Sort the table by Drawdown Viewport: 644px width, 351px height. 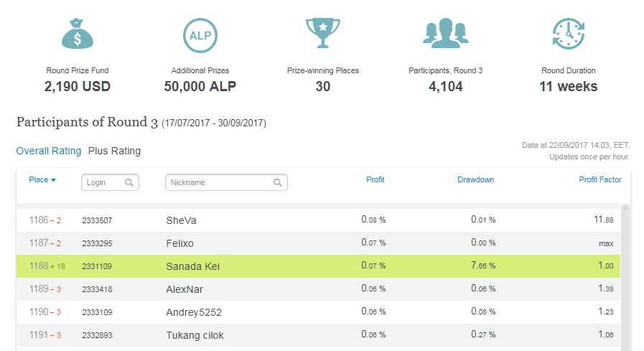[475, 180]
